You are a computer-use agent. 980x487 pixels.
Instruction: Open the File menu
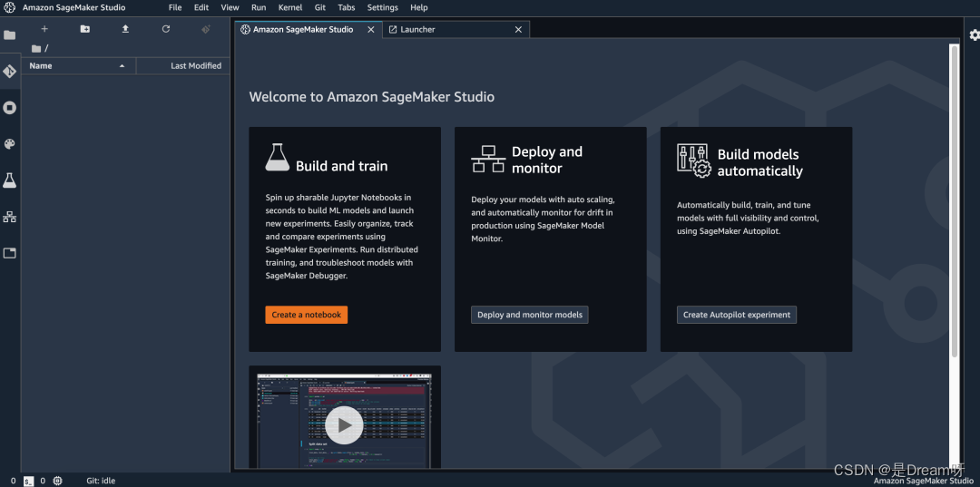click(x=175, y=7)
